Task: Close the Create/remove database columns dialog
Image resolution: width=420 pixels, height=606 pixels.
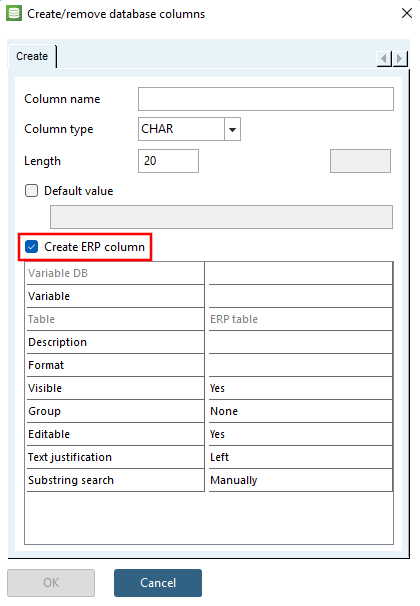Action: 406,14
